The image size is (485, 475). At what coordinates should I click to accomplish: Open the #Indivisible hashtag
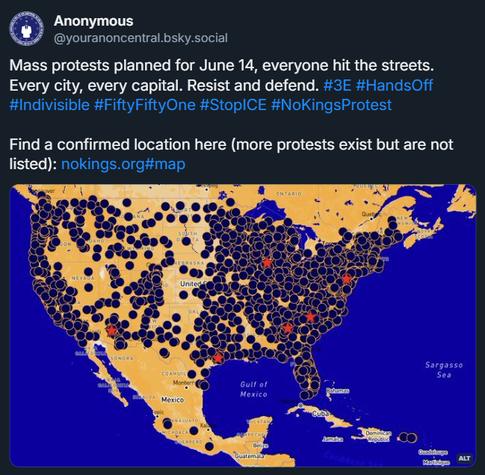(49, 105)
